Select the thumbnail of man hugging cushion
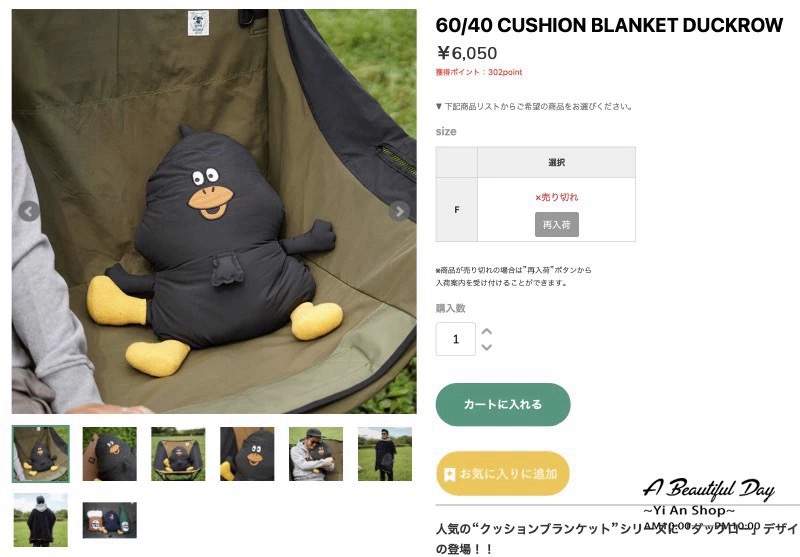 pyautogui.click(x=316, y=454)
